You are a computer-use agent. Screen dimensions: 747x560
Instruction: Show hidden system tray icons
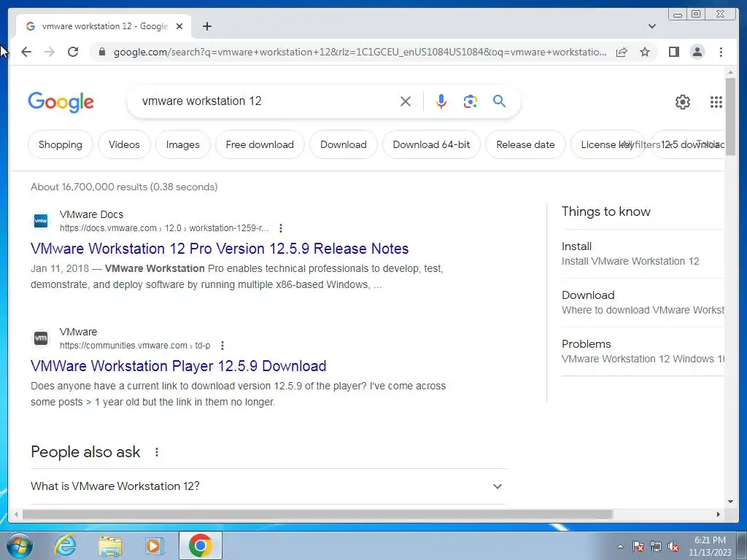pos(620,546)
